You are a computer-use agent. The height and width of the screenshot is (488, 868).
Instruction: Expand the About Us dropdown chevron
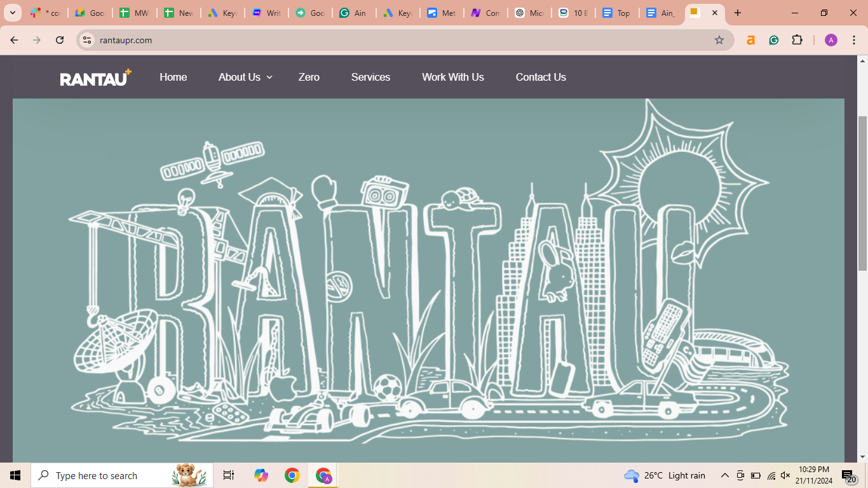[269, 77]
